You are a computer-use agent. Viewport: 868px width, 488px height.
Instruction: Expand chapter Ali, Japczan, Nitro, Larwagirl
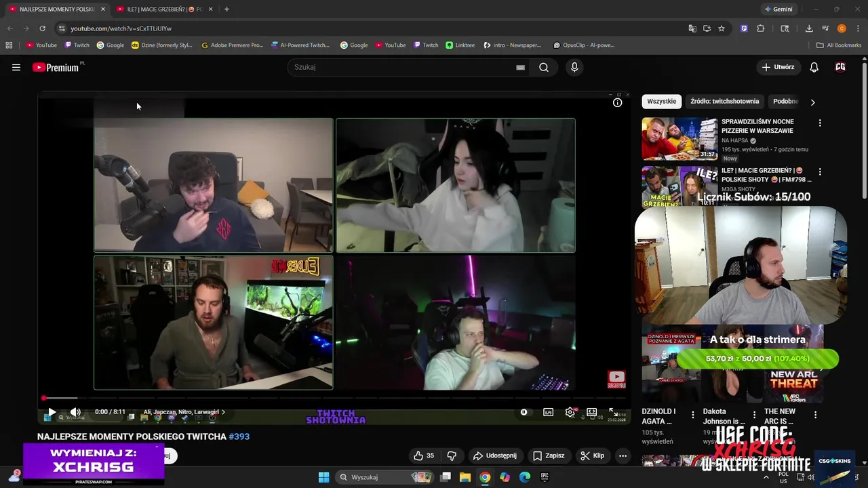pyautogui.click(x=184, y=412)
